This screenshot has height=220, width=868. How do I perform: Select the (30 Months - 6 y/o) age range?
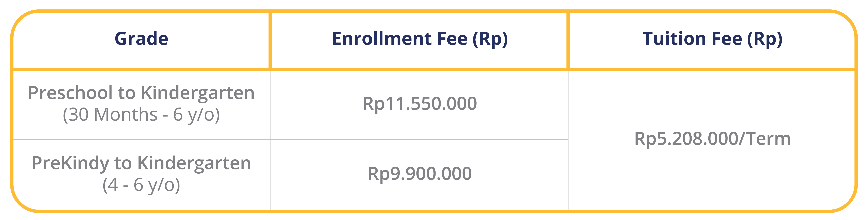141,115
